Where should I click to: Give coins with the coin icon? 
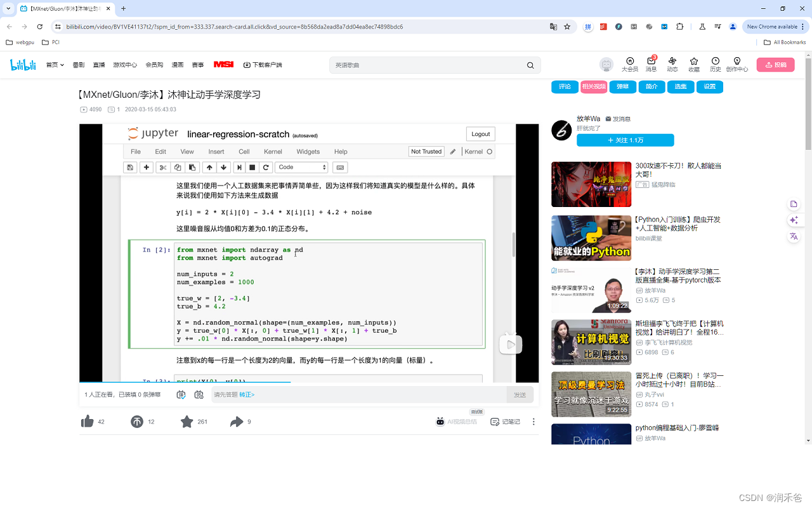(x=137, y=422)
